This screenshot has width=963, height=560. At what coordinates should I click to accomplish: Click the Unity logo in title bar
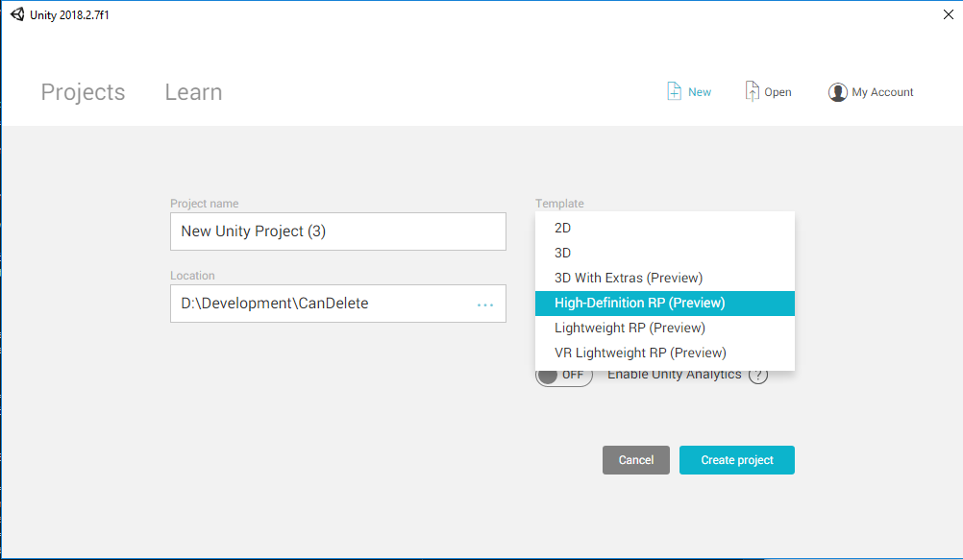coord(16,14)
